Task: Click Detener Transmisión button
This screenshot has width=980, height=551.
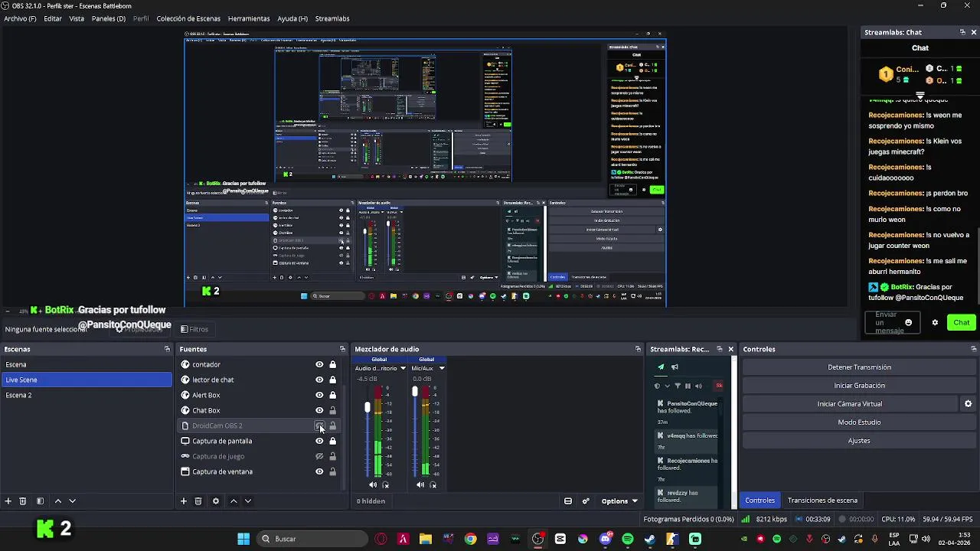Action: click(859, 367)
